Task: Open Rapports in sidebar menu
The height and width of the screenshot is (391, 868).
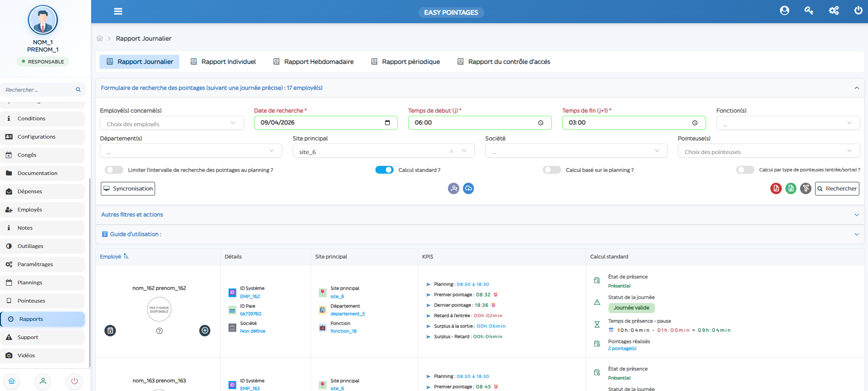Action: (43, 319)
